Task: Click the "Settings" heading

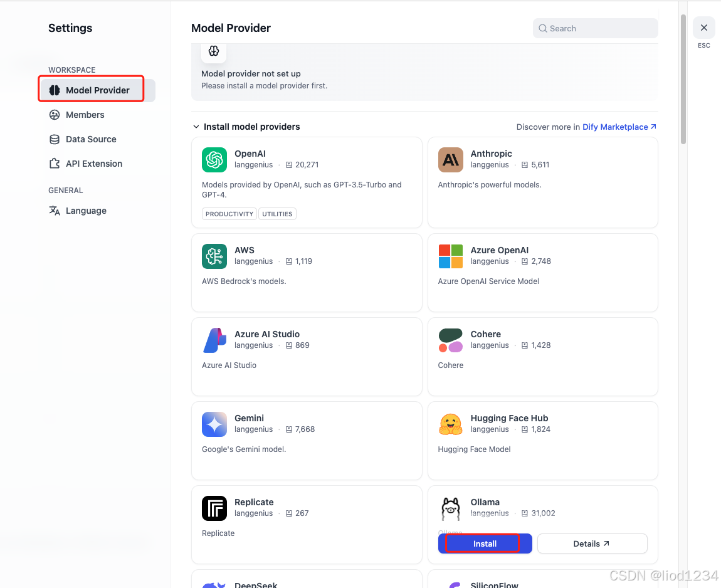Action: click(70, 28)
